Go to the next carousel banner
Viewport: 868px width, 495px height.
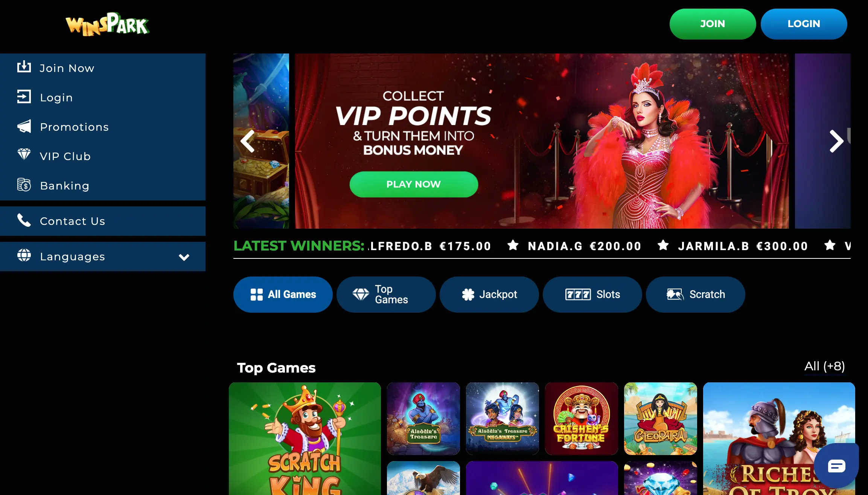[836, 141]
